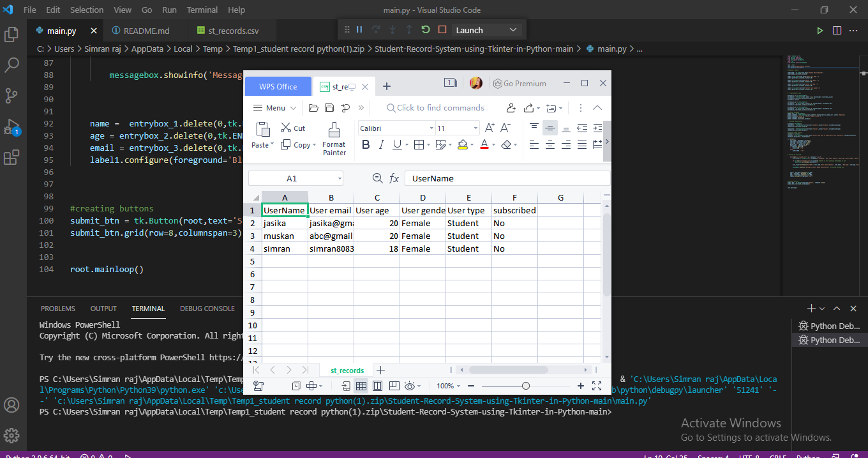Select the st_records sheet tab
This screenshot has width=868, height=458.
click(347, 370)
